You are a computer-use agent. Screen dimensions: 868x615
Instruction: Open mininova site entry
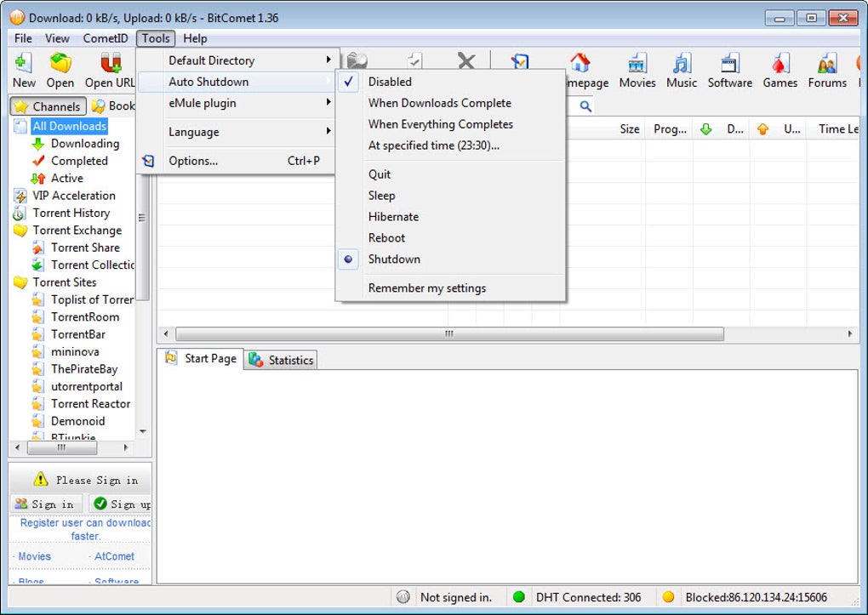tap(75, 351)
